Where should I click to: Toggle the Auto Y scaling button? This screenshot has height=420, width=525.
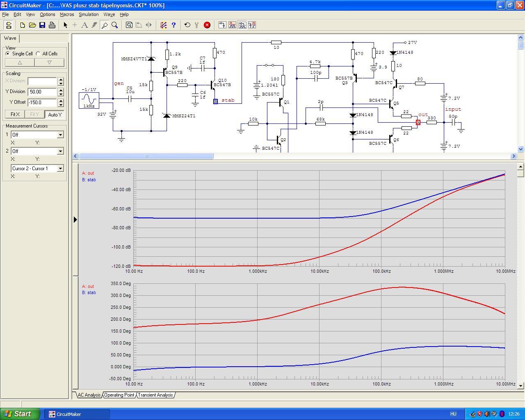pos(55,114)
